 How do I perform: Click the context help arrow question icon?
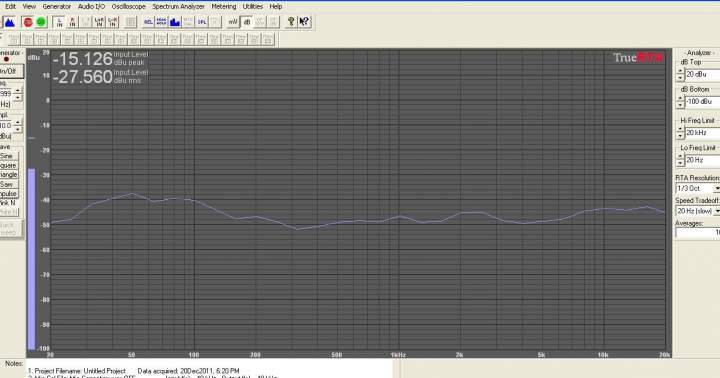(304, 22)
